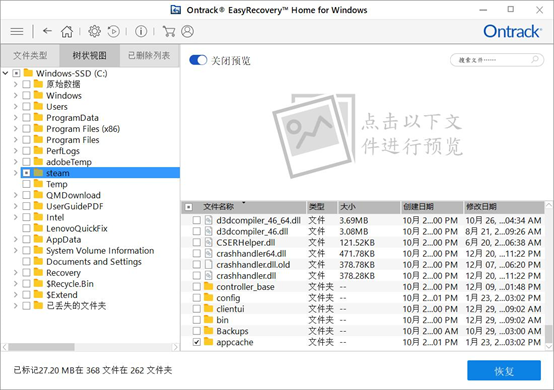Click the appcache folder icon
This screenshot has height=390, width=554.
(x=208, y=342)
